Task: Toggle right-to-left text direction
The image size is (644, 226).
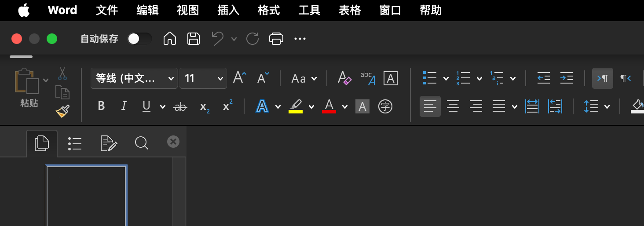Action: click(x=626, y=78)
